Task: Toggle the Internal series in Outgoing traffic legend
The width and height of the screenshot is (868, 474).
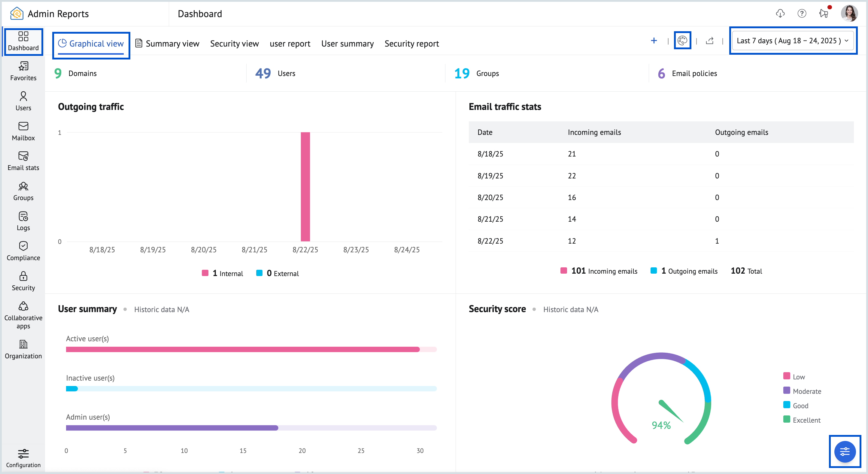Action: tap(222, 273)
